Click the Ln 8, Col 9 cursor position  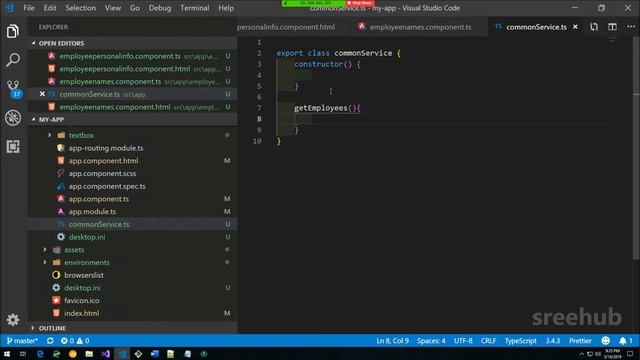[x=392, y=340]
